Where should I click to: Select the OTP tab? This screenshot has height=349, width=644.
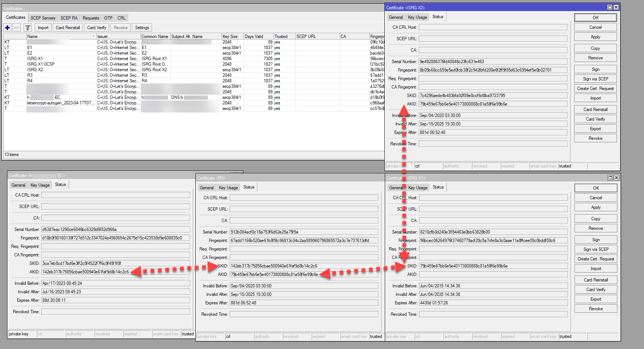click(108, 18)
